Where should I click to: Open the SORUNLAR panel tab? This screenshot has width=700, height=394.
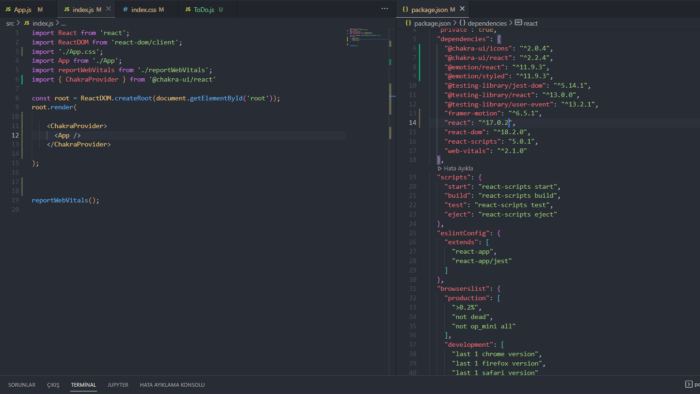click(21, 385)
